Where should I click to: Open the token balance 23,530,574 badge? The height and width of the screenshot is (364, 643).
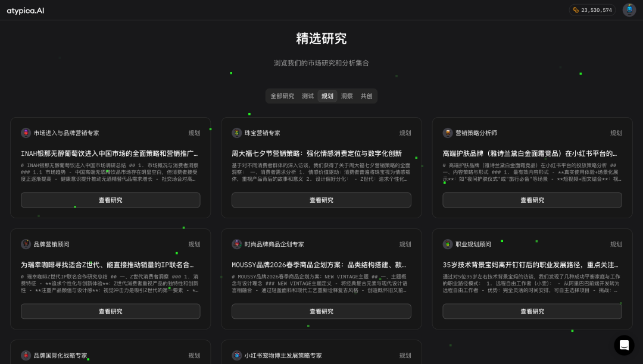592,10
